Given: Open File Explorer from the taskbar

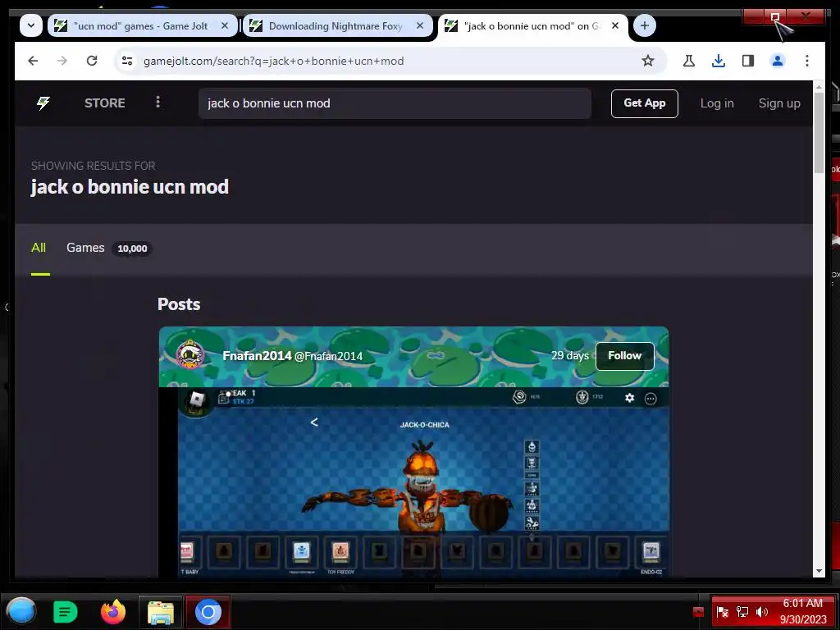Looking at the screenshot, I should tap(161, 612).
